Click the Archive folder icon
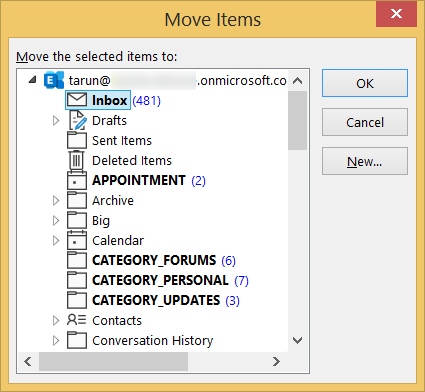The width and height of the screenshot is (425, 392). 77,200
